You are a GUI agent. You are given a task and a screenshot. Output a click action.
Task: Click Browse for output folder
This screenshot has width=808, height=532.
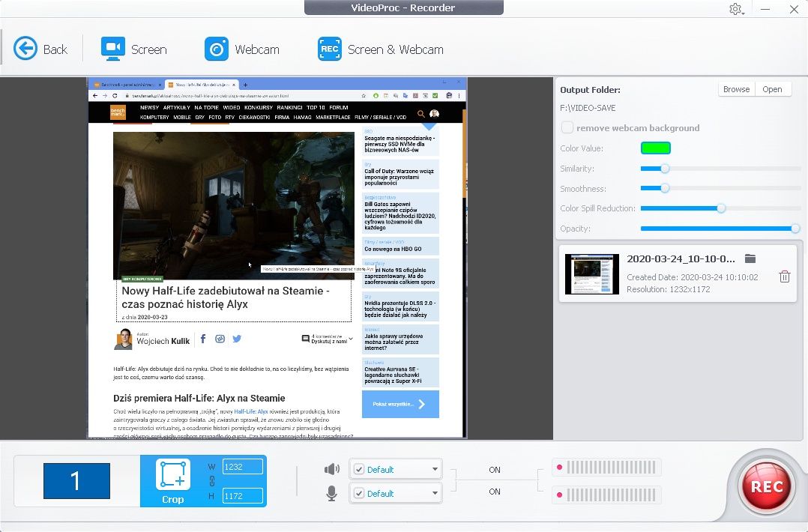click(736, 89)
